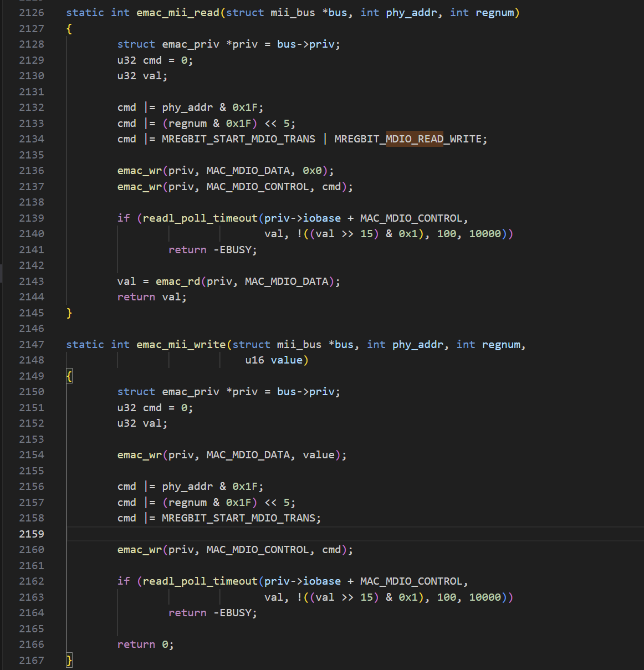Click readl_poll_timeout call on line 2139

coord(200,218)
